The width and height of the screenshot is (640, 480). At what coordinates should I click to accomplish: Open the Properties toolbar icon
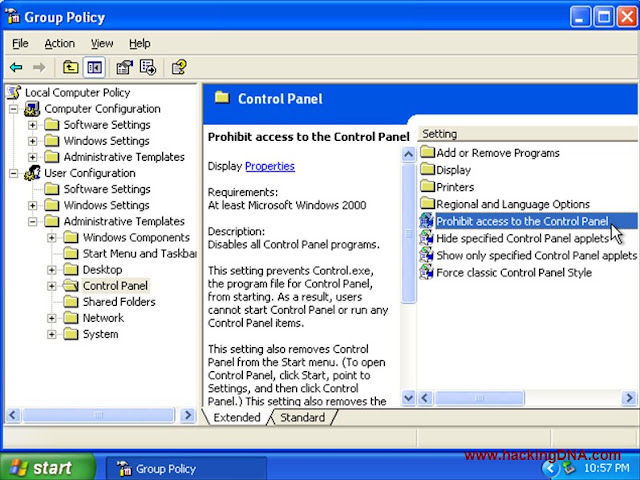(x=124, y=67)
